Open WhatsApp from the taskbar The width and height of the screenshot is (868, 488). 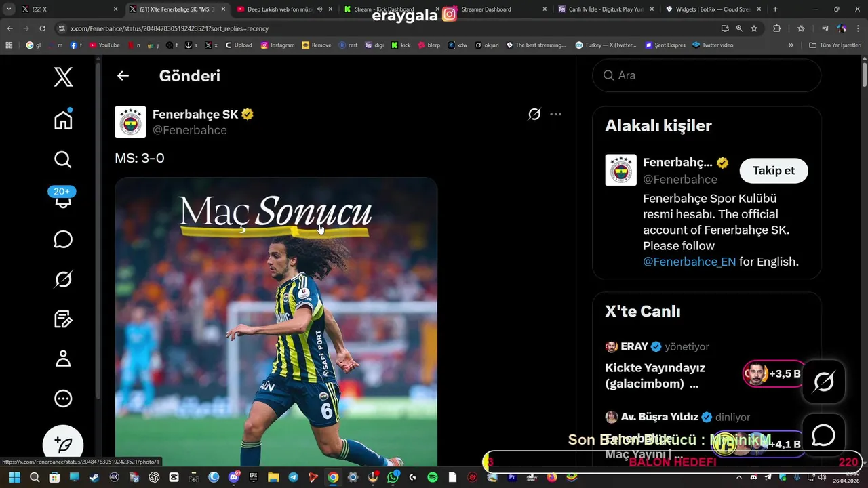(x=393, y=477)
